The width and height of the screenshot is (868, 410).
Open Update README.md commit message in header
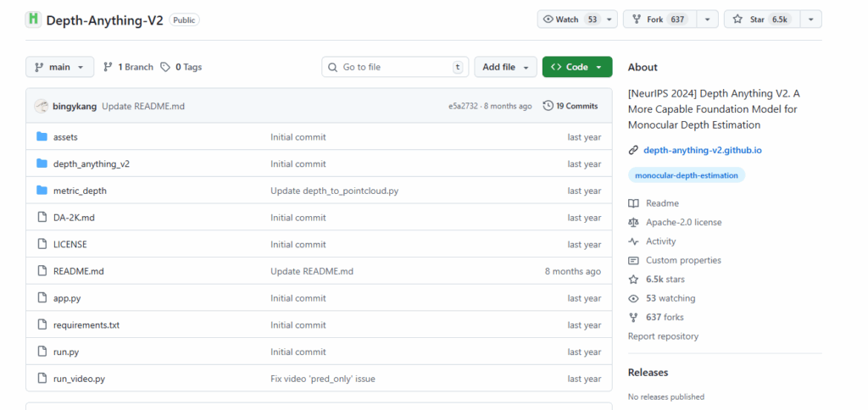click(x=143, y=106)
